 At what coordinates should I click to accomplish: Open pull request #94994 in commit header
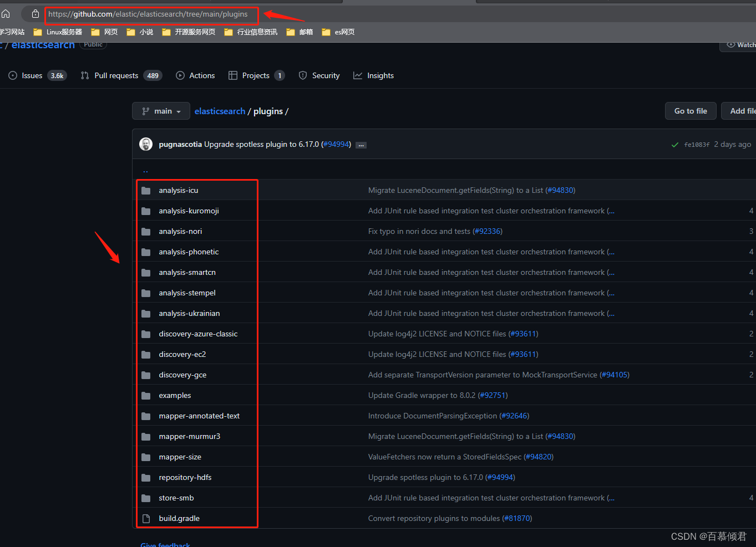pyautogui.click(x=336, y=144)
